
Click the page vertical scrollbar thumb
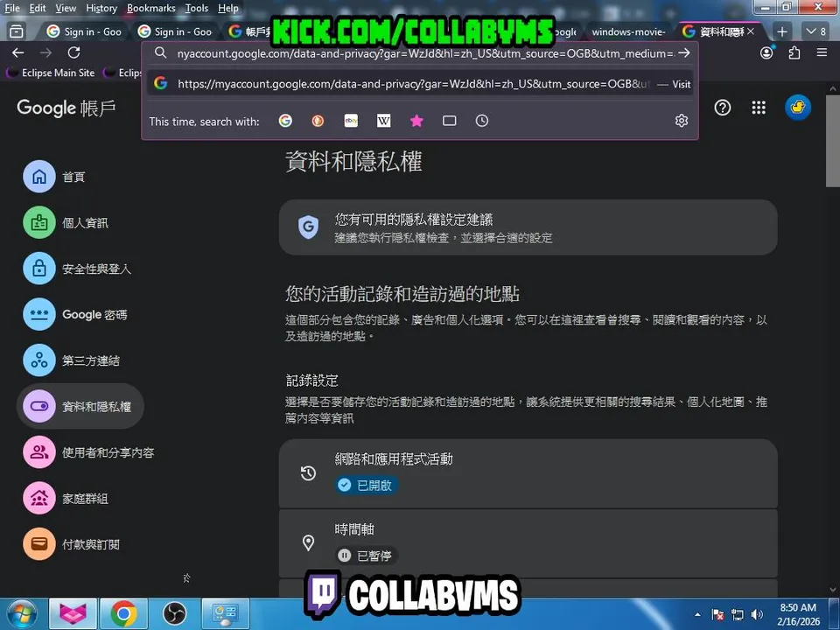(832, 141)
